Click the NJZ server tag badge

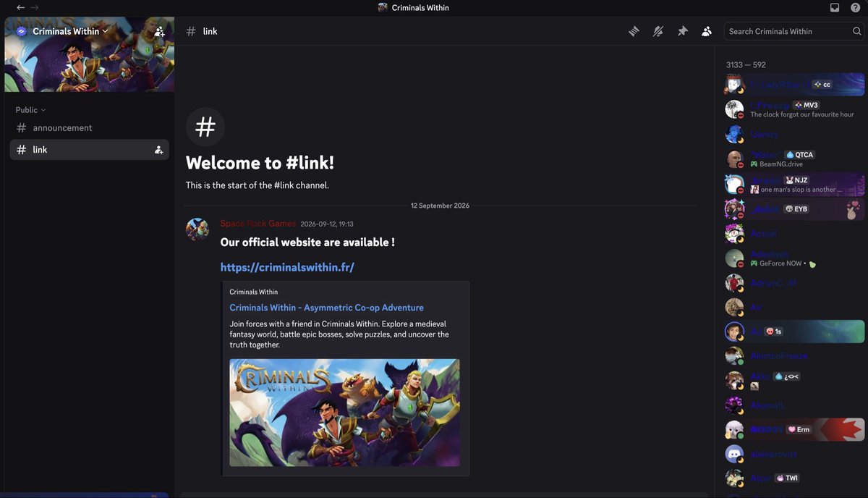coord(797,180)
